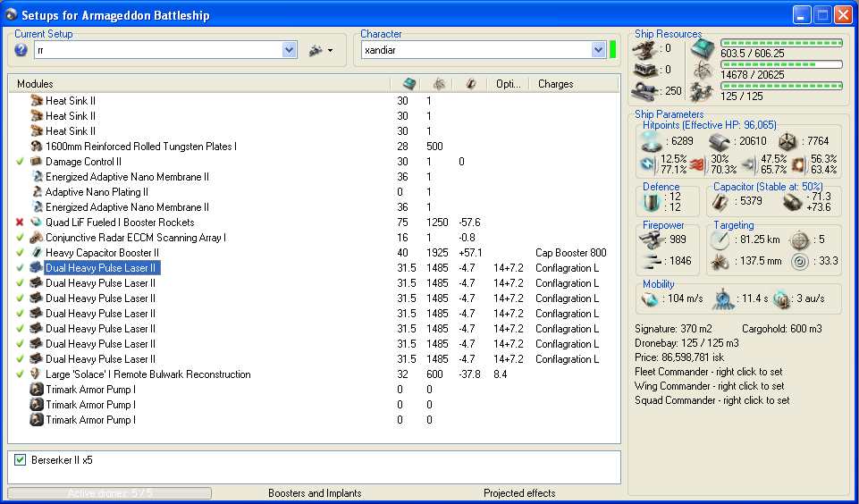Viewport: 859px width, 504px height.
Task: Open the Character dropdown showing xandiar
Action: point(598,51)
